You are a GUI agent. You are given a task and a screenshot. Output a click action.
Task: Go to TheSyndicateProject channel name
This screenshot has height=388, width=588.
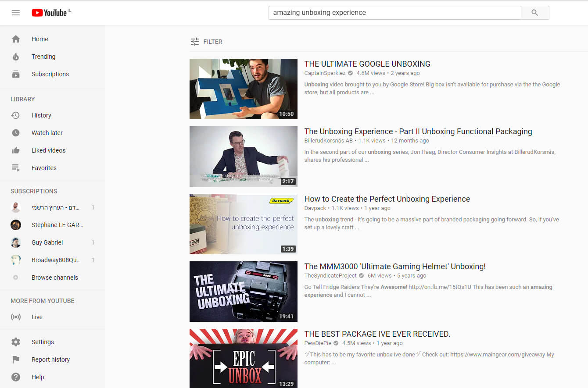tap(330, 276)
